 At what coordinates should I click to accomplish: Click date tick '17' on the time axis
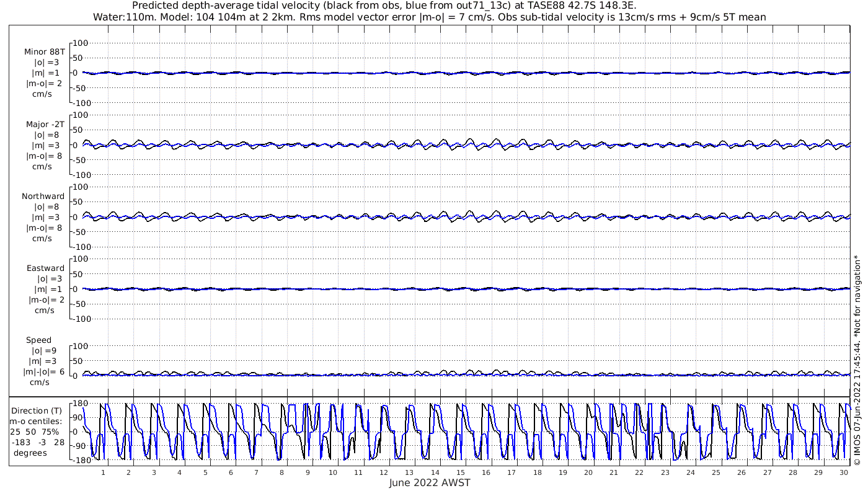[x=511, y=472]
